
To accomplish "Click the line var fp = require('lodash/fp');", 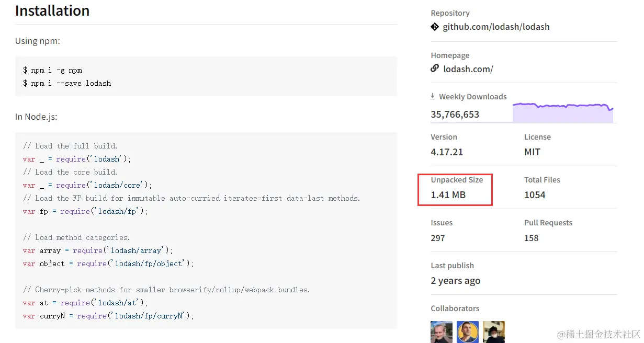I will coord(85,211).
